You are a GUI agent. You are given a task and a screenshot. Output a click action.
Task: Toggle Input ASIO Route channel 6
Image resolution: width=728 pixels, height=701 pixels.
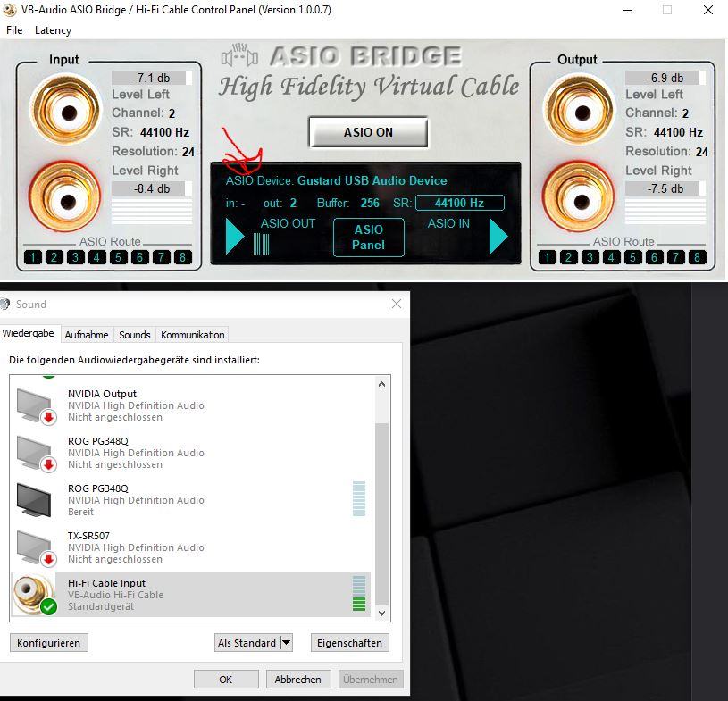pyautogui.click(x=139, y=257)
